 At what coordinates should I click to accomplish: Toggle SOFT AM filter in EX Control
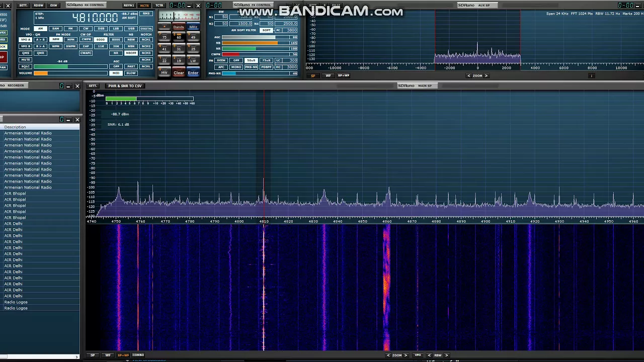coord(266,30)
